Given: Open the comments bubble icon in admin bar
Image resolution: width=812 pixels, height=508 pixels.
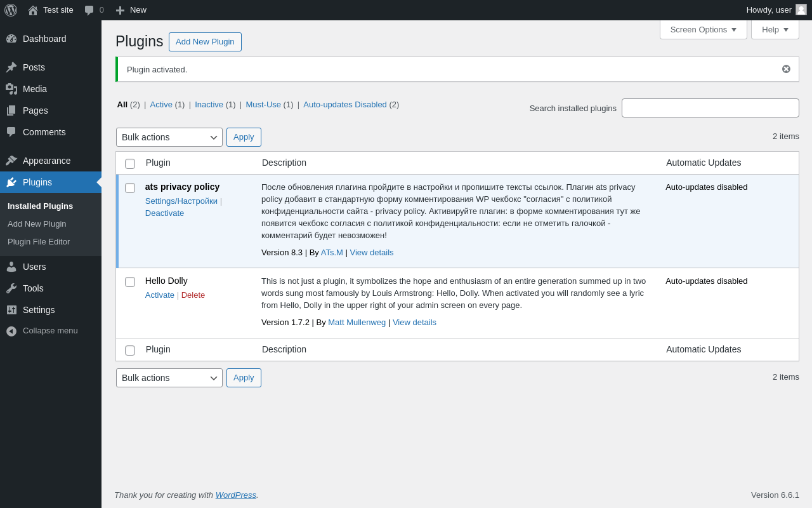Looking at the screenshot, I should (x=89, y=10).
